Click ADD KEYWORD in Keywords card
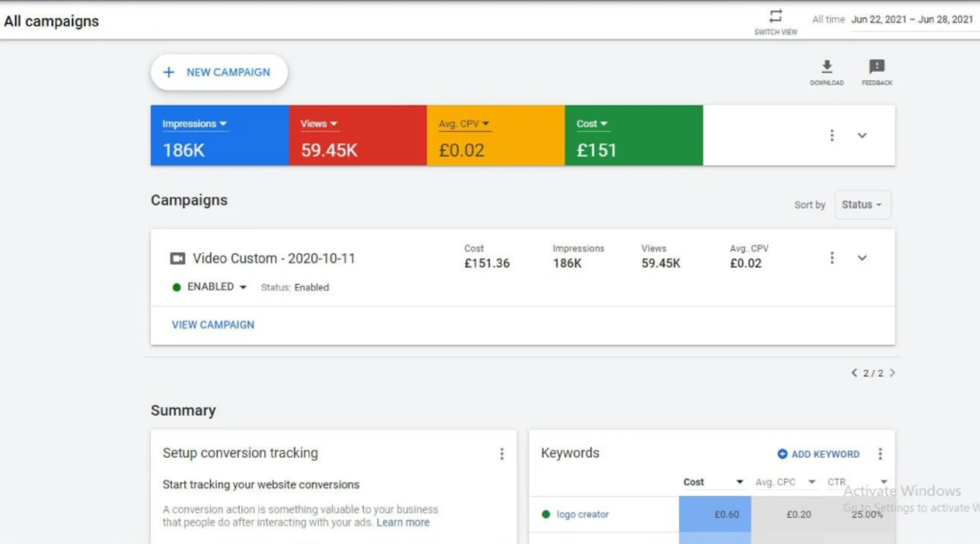The height and width of the screenshot is (544, 980). [818, 454]
